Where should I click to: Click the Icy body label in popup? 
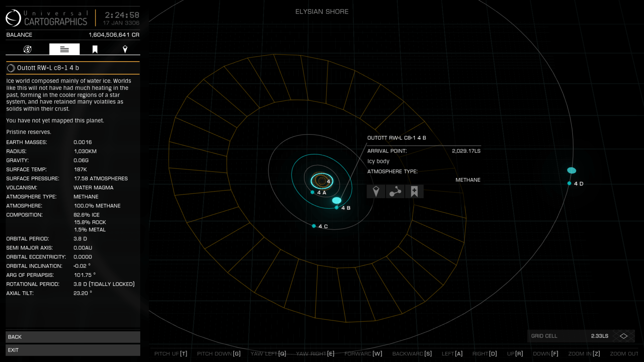[378, 161]
